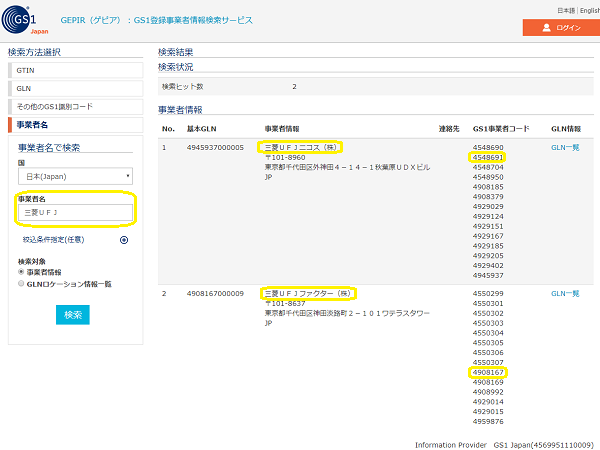Screen dimensions: 600x450
Task: Select the 事業者情報 radio button
Action: point(21,272)
